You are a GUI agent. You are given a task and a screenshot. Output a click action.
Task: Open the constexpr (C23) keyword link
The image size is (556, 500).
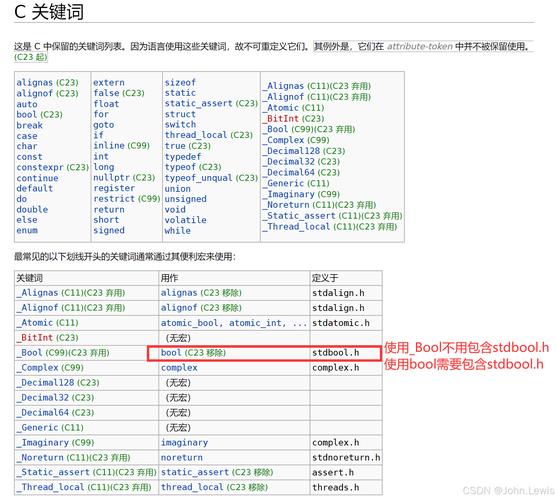tap(52, 167)
